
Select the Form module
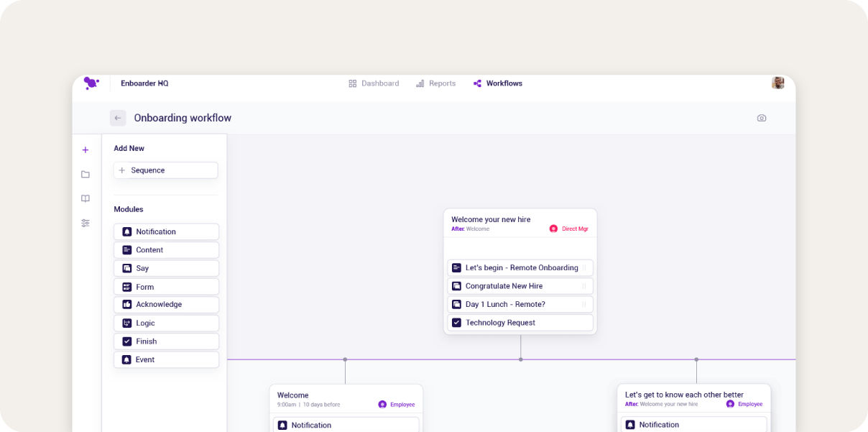pyautogui.click(x=166, y=287)
